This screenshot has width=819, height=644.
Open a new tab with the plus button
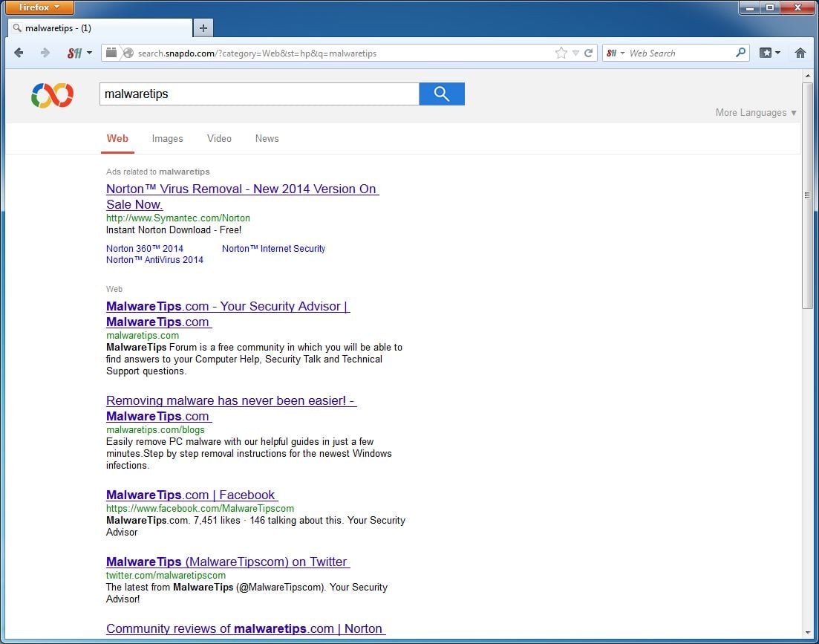click(203, 28)
